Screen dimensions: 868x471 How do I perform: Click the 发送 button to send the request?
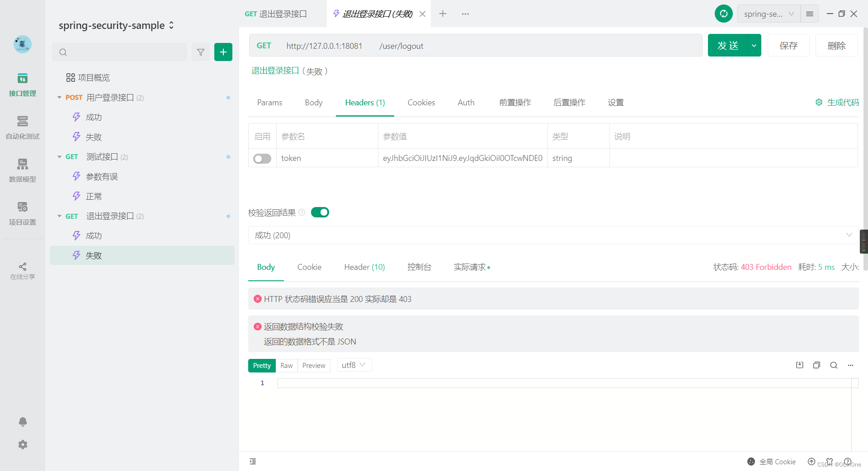point(728,45)
